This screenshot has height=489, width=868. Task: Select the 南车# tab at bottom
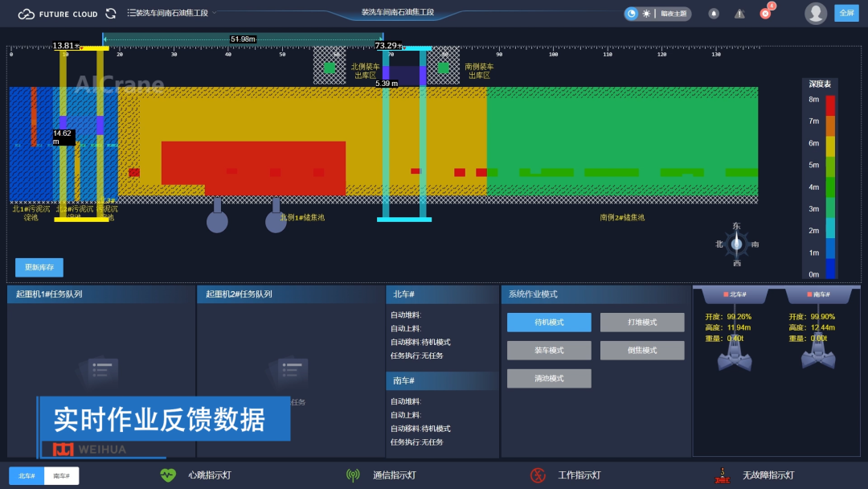point(62,476)
